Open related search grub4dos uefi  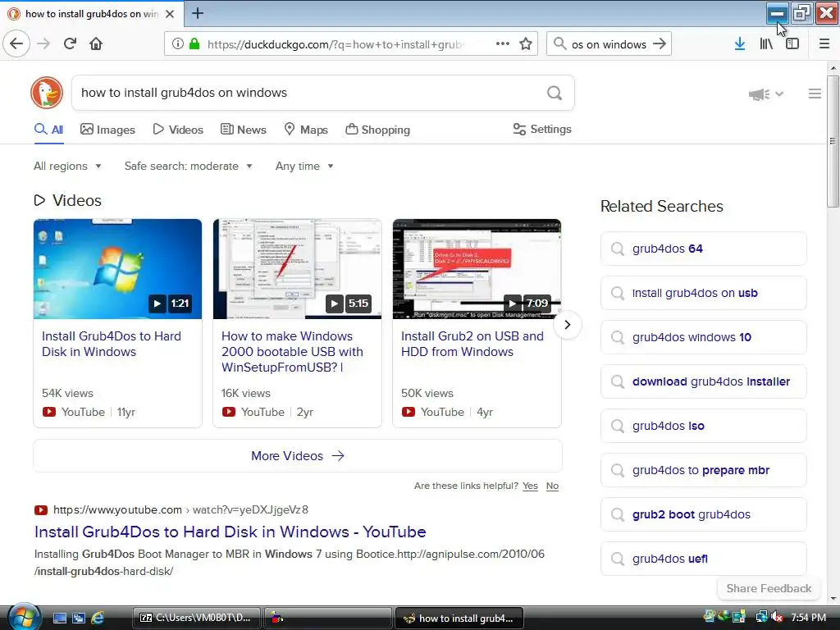pos(703,559)
